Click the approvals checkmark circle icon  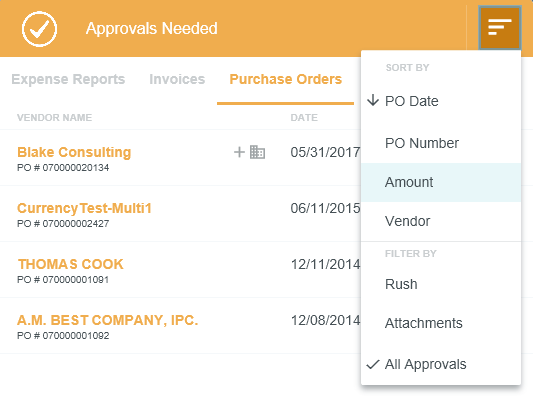click(39, 29)
